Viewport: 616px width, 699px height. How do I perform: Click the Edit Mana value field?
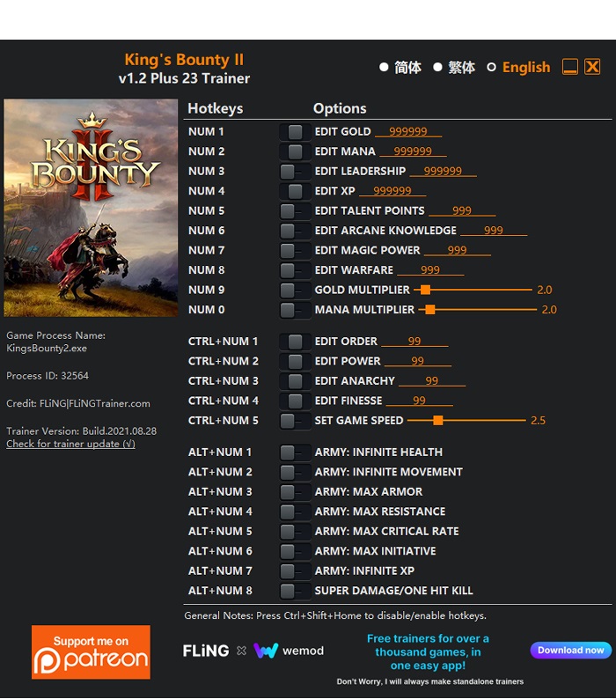coord(406,151)
